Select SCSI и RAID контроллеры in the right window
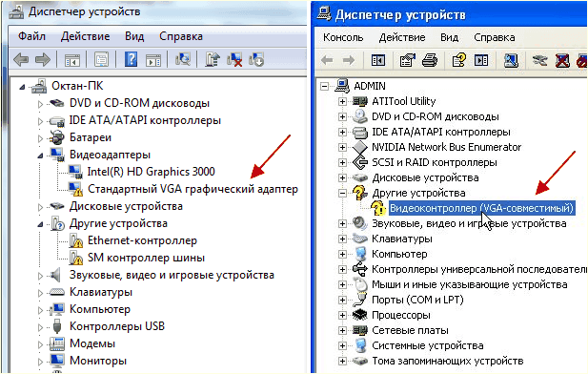The width and height of the screenshot is (588, 374). tap(435, 162)
